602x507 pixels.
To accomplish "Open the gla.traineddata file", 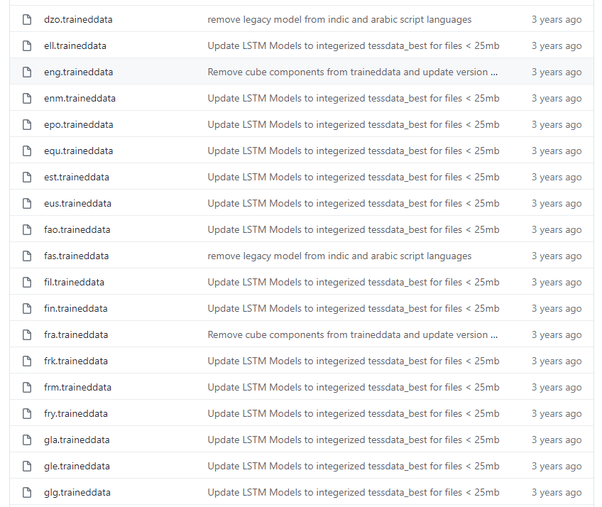I will click(76, 440).
